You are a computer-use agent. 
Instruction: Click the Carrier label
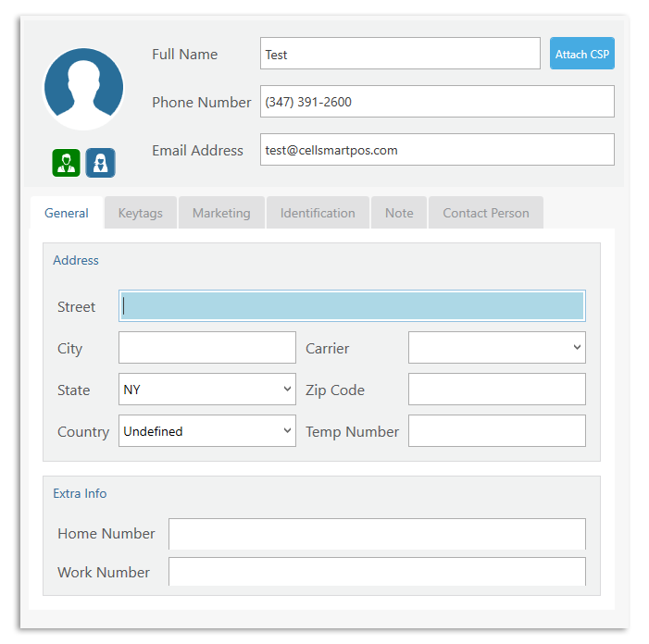click(x=328, y=348)
